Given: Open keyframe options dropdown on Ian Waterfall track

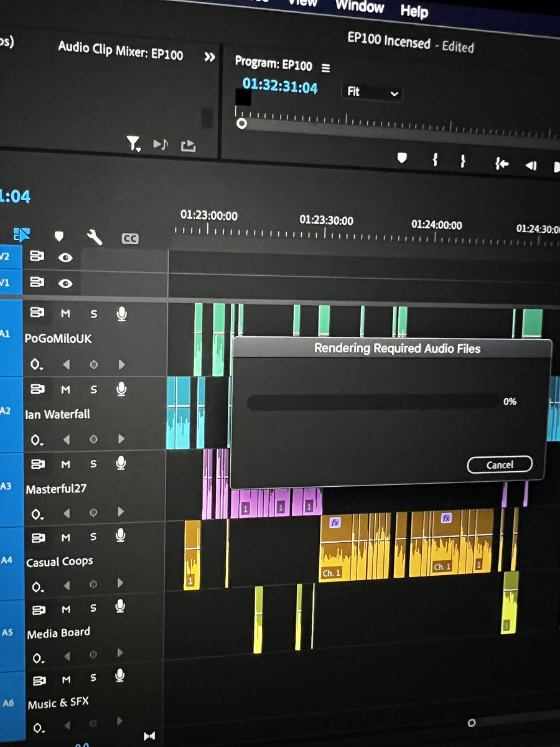Looking at the screenshot, I should coord(37,439).
